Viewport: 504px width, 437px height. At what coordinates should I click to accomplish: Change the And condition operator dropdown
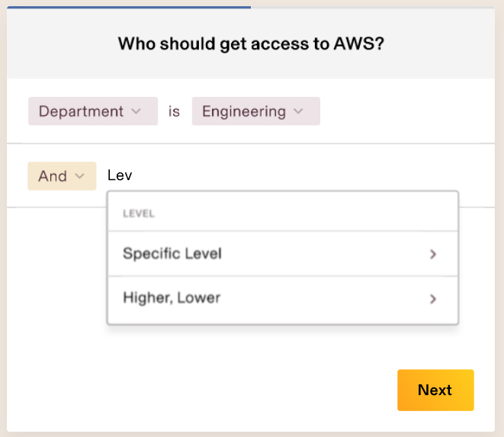(62, 176)
